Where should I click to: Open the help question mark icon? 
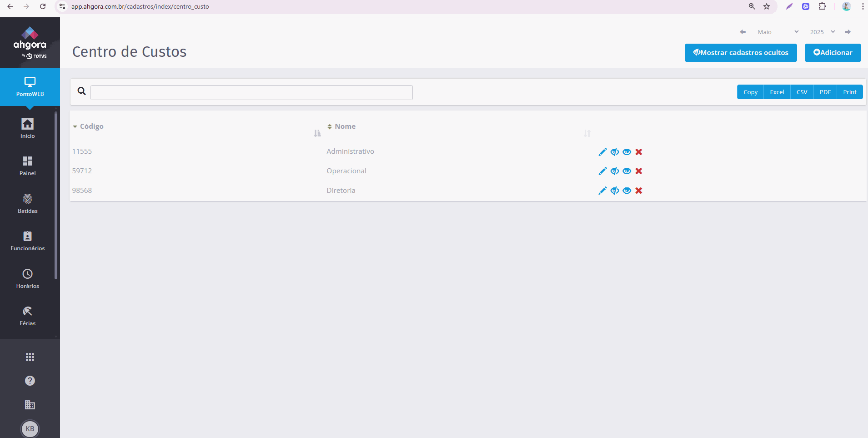[30, 381]
